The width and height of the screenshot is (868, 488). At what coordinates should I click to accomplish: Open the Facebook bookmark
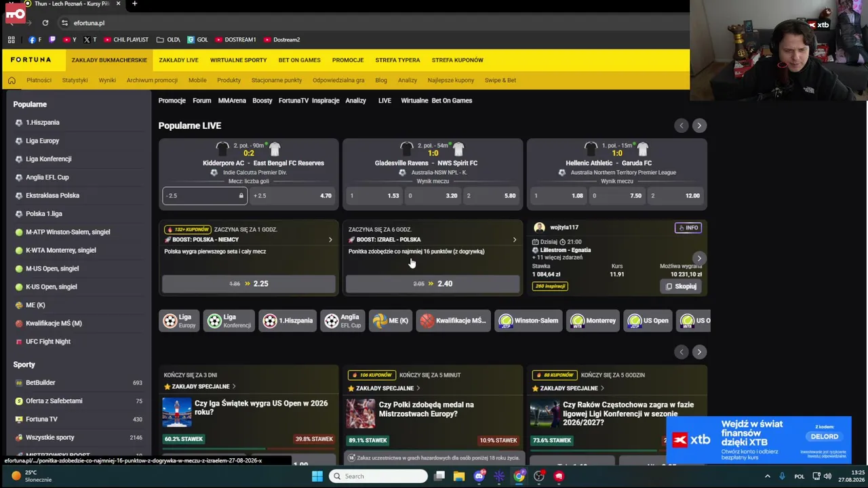pyautogui.click(x=35, y=40)
